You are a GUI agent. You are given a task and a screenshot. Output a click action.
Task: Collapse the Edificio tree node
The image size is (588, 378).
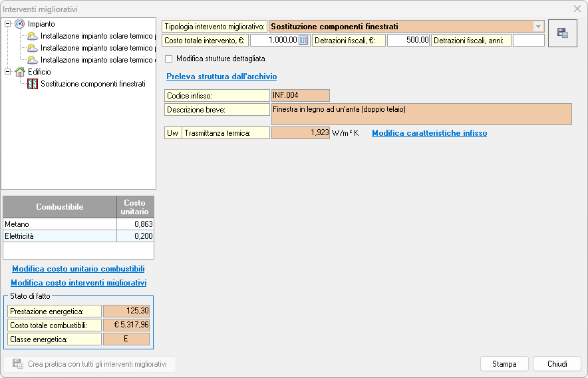coord(8,72)
